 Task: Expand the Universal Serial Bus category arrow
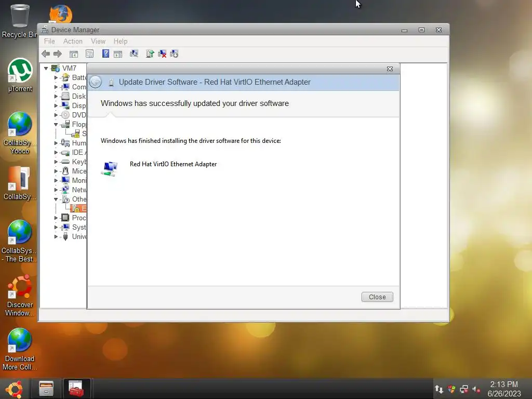pyautogui.click(x=56, y=236)
